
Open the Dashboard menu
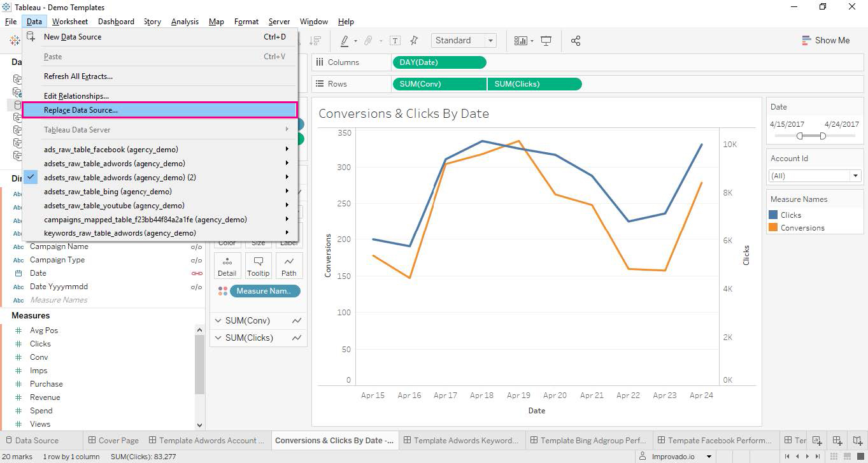[116, 22]
